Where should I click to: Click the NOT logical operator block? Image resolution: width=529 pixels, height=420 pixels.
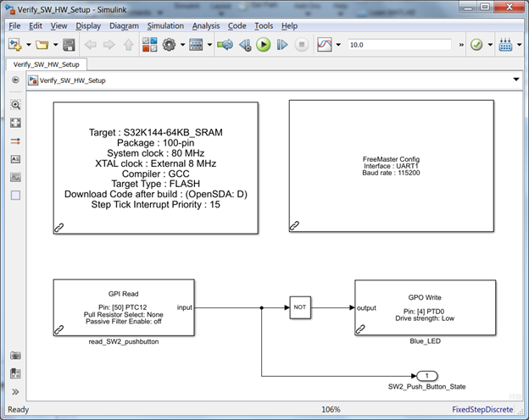click(300, 307)
